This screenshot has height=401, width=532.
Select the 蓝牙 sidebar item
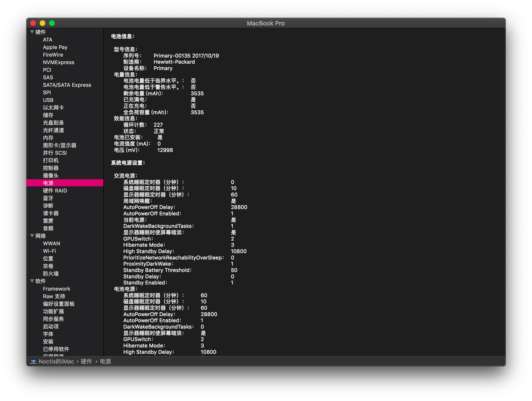tap(48, 198)
